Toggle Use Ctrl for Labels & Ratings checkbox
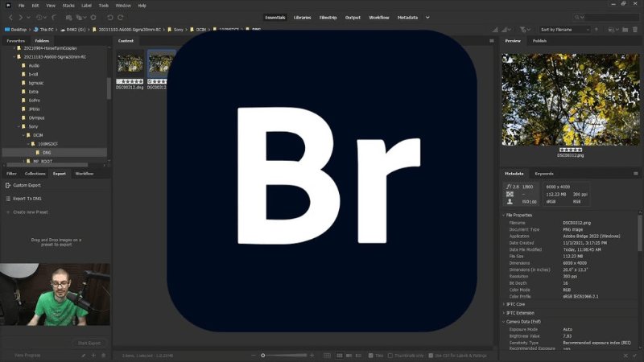 pos(428,355)
